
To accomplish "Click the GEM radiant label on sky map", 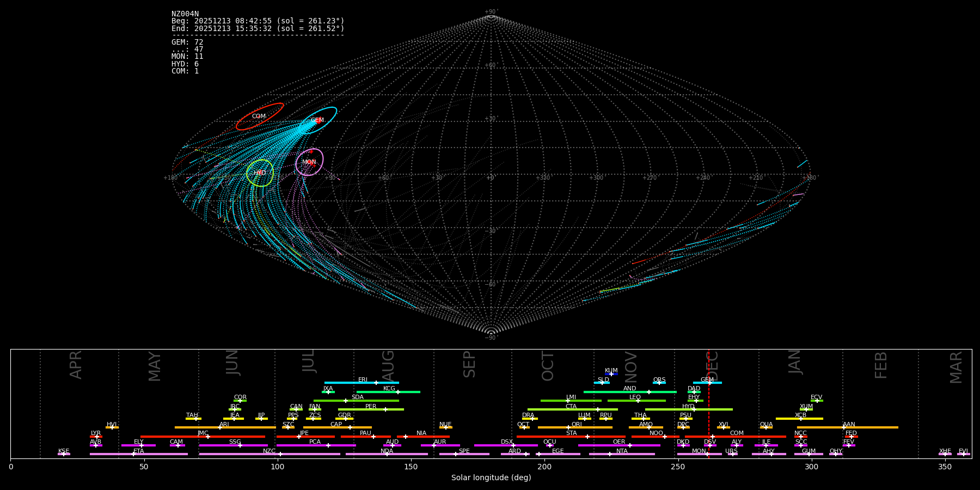I will (x=317, y=120).
